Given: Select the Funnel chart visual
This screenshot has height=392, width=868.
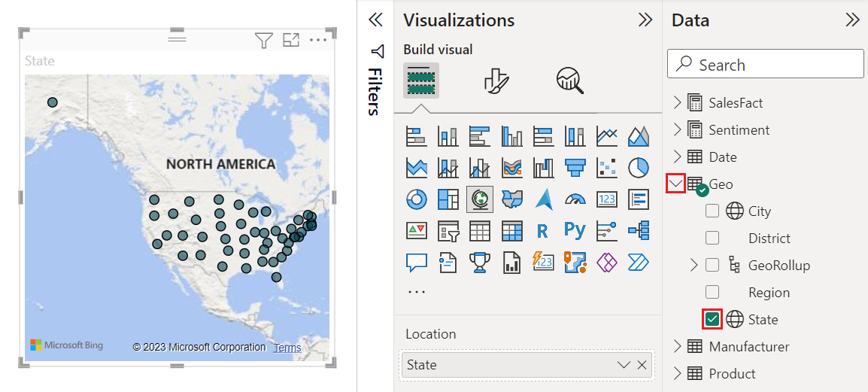Looking at the screenshot, I should click(x=575, y=167).
